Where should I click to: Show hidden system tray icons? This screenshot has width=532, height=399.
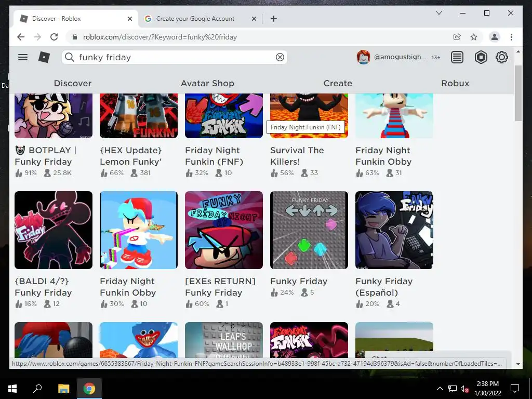(440, 389)
